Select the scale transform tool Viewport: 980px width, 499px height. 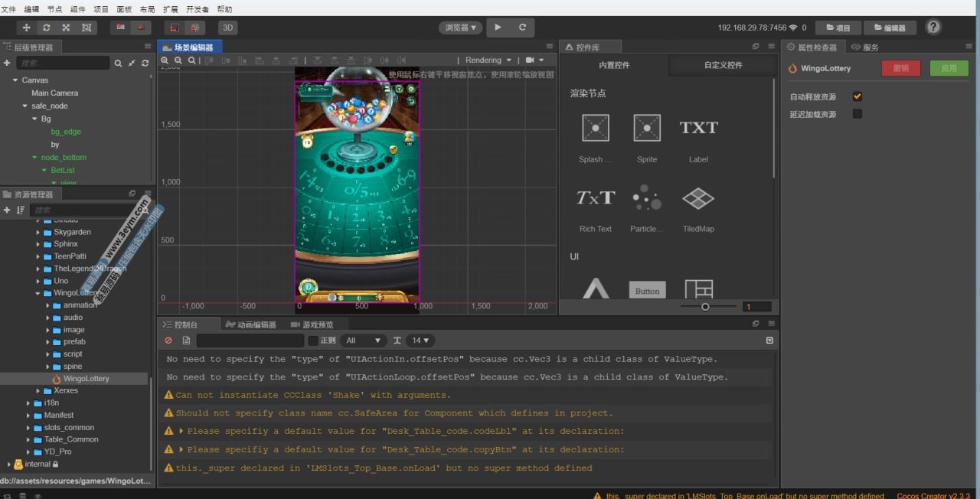click(x=67, y=28)
